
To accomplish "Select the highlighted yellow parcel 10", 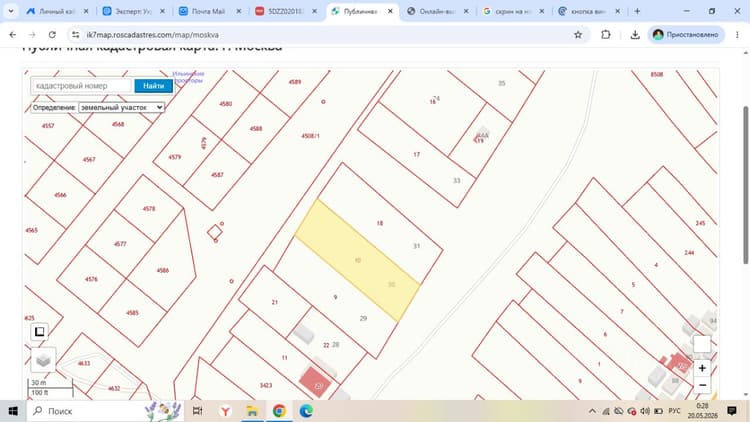I will (x=357, y=260).
